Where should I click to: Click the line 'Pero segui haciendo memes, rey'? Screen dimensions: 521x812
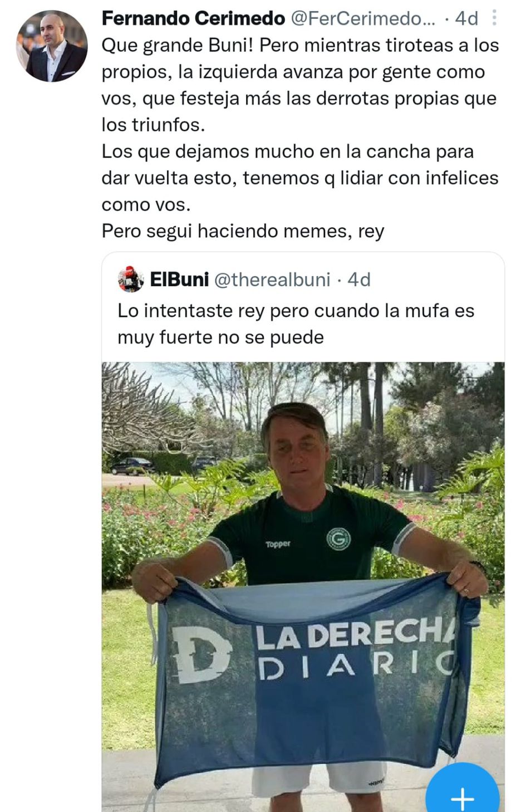243,231
